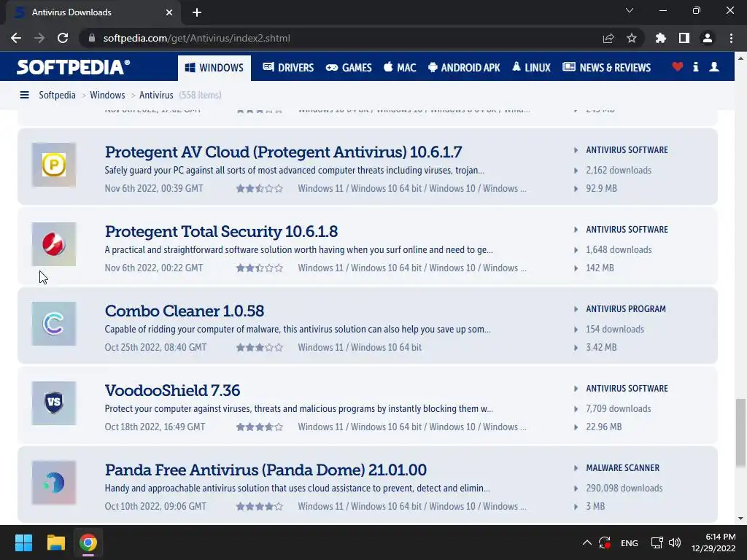Click the red heart favorites icon

point(677,67)
